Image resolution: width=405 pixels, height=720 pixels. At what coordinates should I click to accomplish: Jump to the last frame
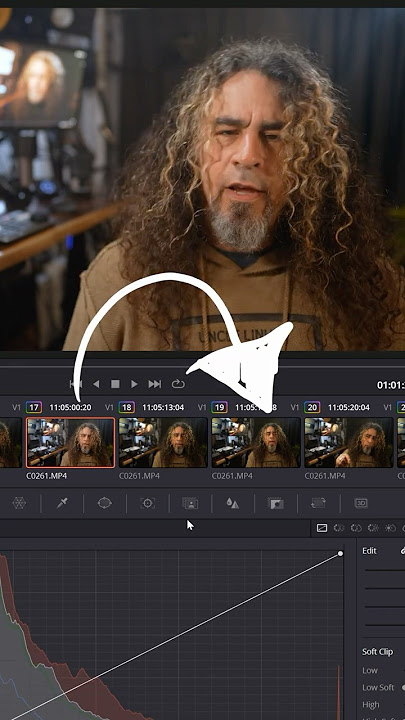click(x=155, y=384)
